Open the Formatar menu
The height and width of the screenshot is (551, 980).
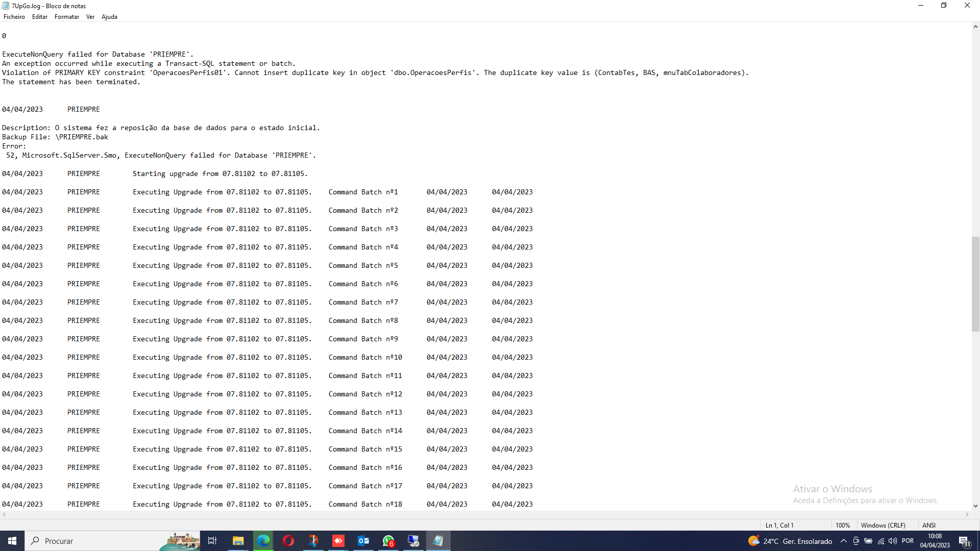click(66, 17)
